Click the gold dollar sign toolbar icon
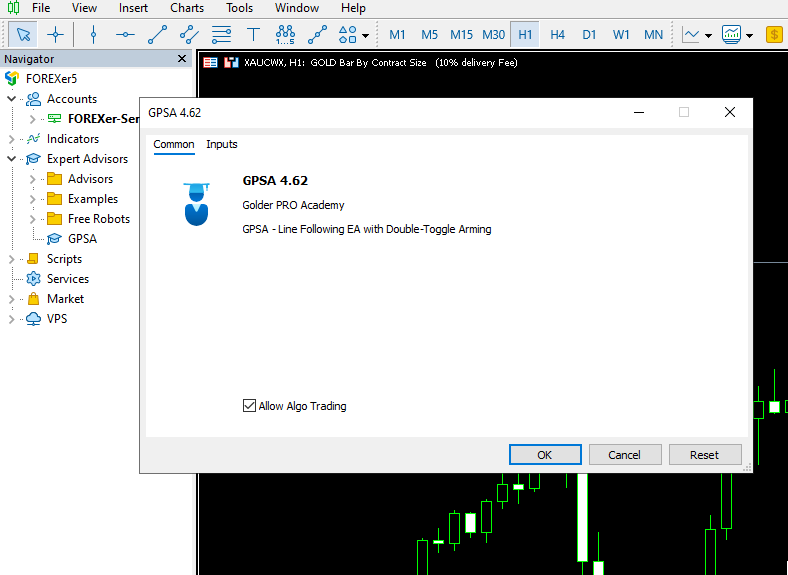 coord(775,35)
